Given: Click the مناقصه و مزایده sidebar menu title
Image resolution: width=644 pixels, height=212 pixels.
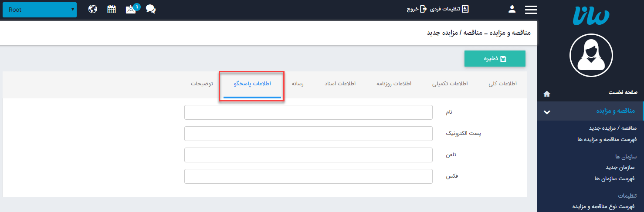Looking at the screenshot, I should 616,111.
